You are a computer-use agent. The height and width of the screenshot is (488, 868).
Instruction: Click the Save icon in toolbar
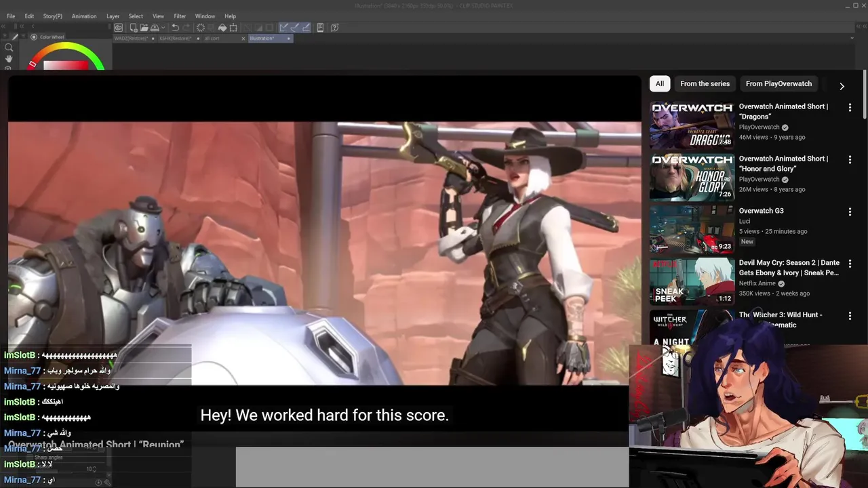pos(155,28)
